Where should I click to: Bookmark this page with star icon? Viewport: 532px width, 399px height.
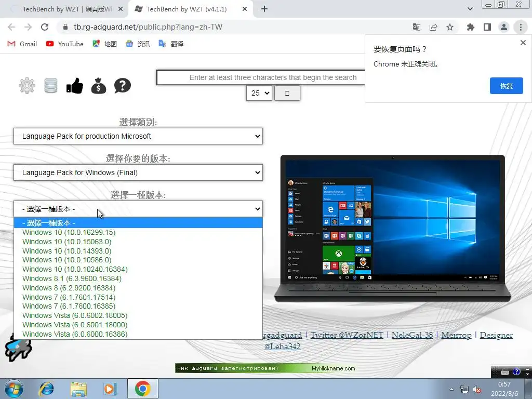[x=450, y=27]
